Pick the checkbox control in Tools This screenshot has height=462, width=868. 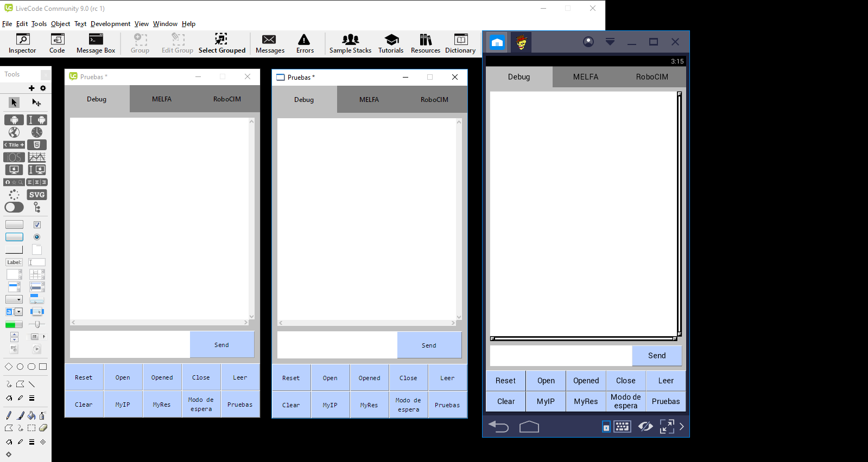click(x=37, y=224)
